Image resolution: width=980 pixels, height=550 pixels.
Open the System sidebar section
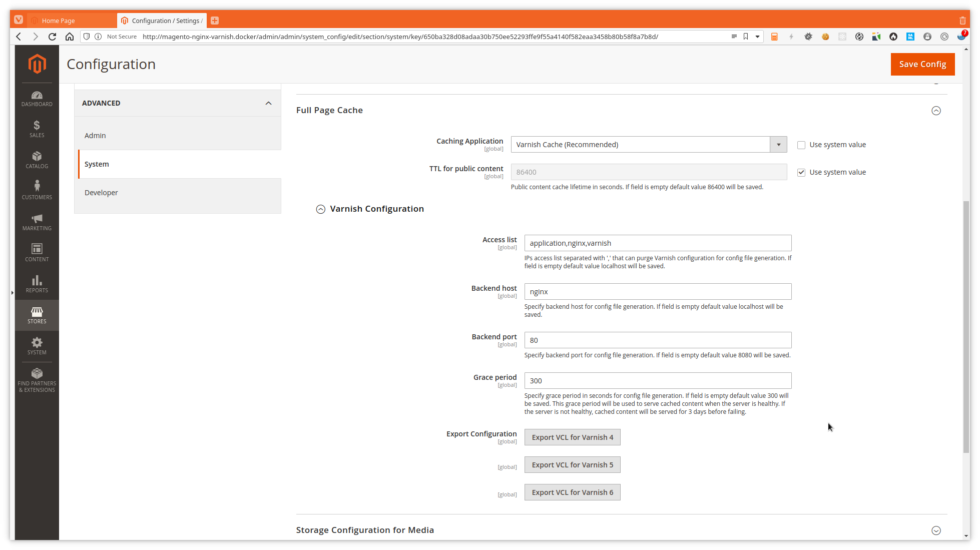click(37, 346)
